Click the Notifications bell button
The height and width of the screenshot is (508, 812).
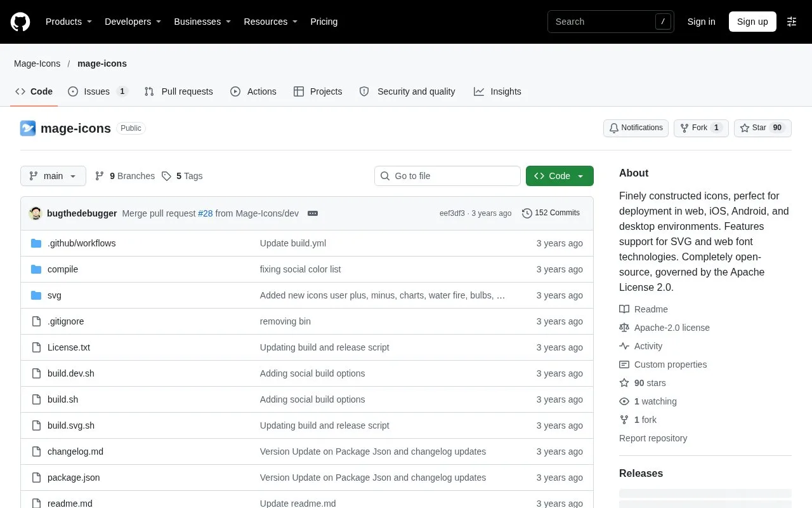pyautogui.click(x=636, y=128)
